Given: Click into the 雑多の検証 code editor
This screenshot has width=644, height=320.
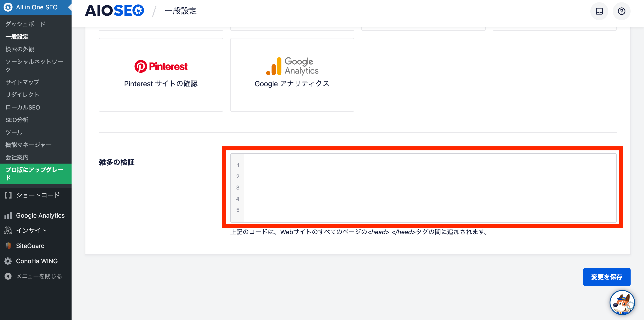Looking at the screenshot, I should click(430, 188).
